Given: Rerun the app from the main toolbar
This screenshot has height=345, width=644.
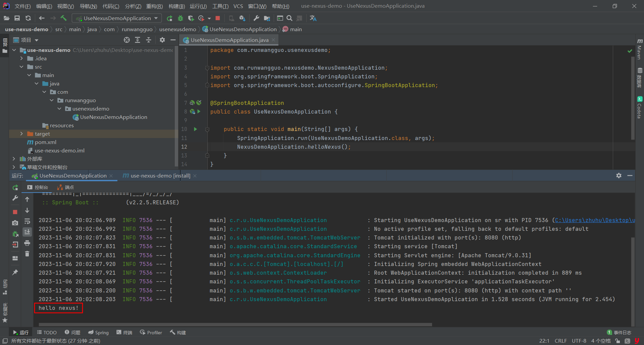Looking at the screenshot, I should click(x=169, y=18).
